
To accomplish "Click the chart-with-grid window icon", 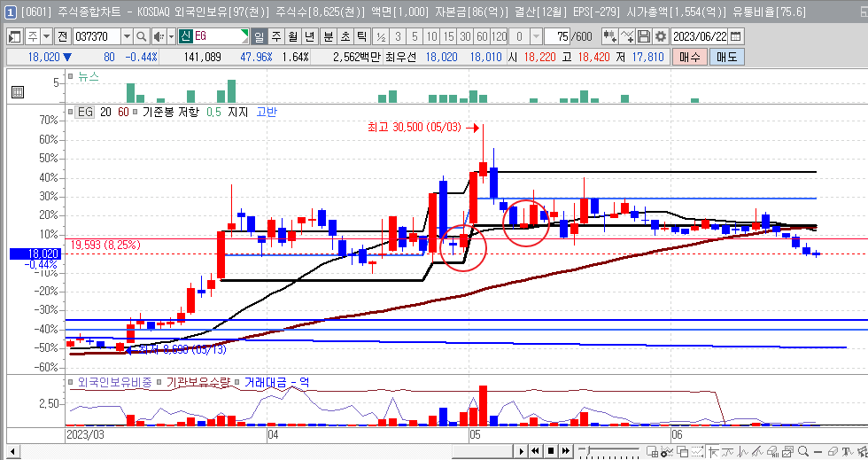I will (653, 451).
